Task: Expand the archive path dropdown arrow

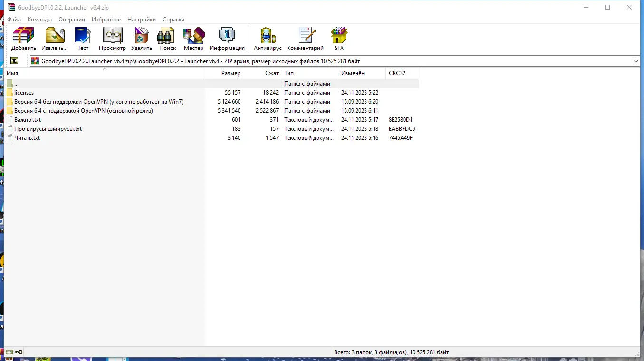Action: click(636, 61)
